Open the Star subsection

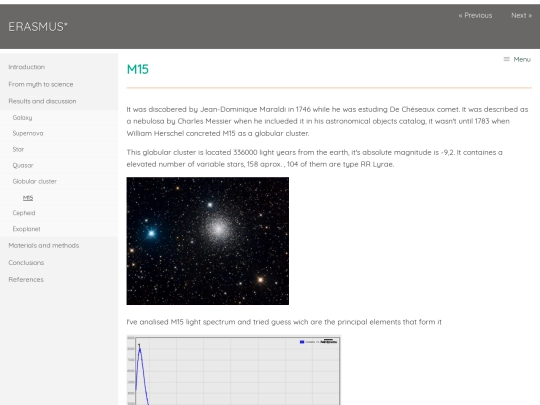pyautogui.click(x=18, y=149)
